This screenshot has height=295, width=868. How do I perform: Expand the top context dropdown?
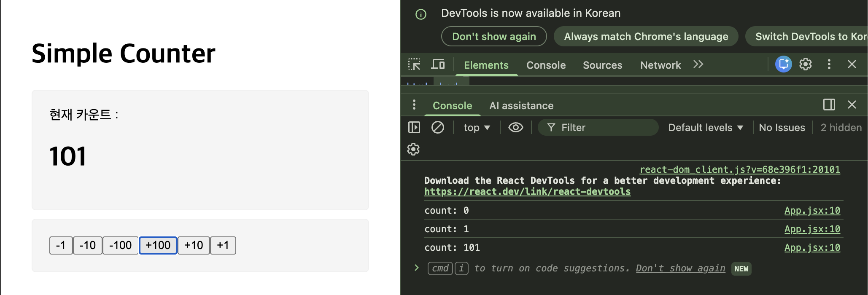pyautogui.click(x=477, y=128)
